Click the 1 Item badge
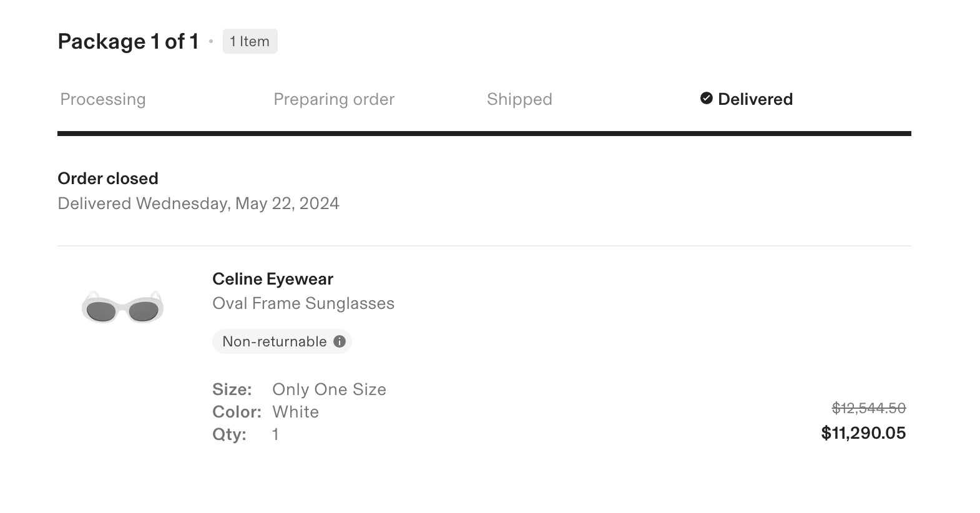The height and width of the screenshot is (513, 980). pyautogui.click(x=250, y=41)
